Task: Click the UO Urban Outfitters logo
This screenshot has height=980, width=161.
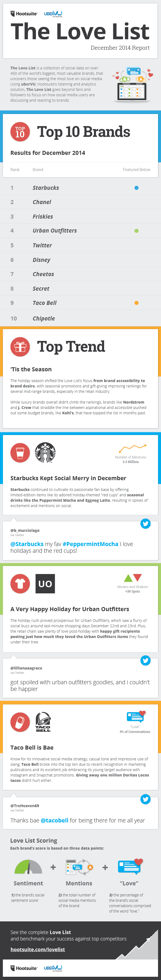Action: click(x=45, y=583)
